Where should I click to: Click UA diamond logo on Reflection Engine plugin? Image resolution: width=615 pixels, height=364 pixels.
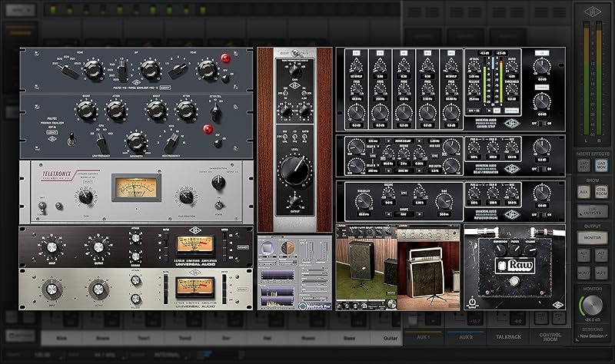tap(512, 214)
